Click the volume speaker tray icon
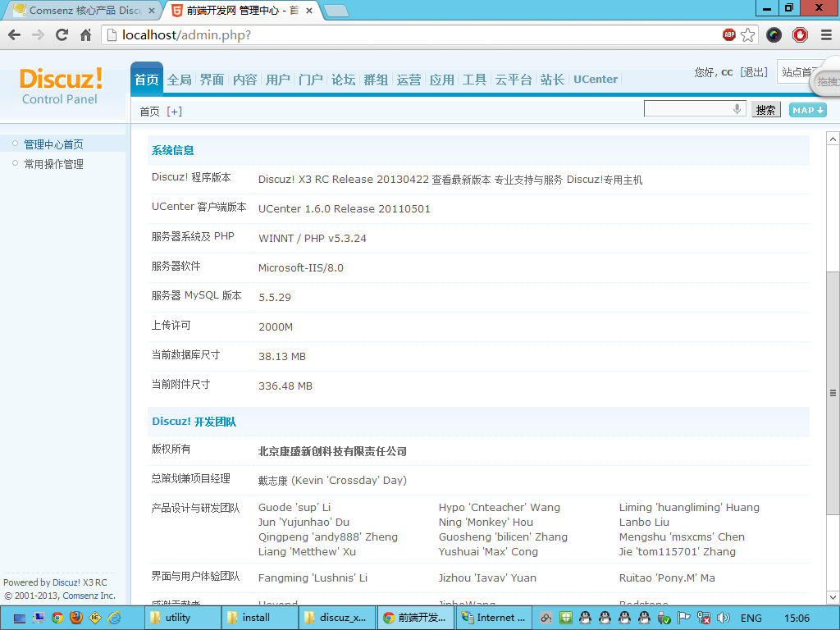The image size is (840, 630). point(724,618)
